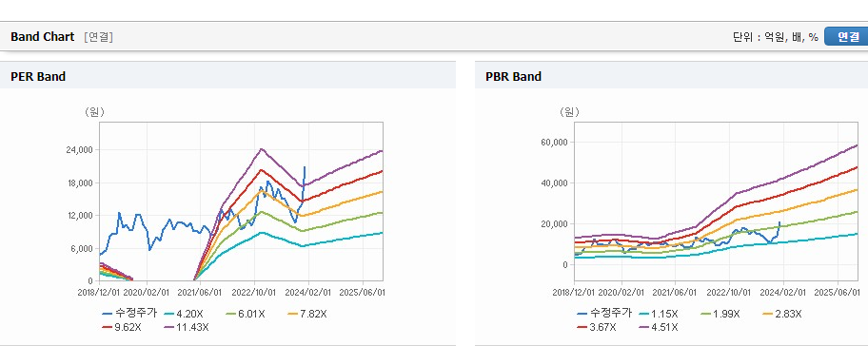Toggle the 4.20X legend entry

184,314
